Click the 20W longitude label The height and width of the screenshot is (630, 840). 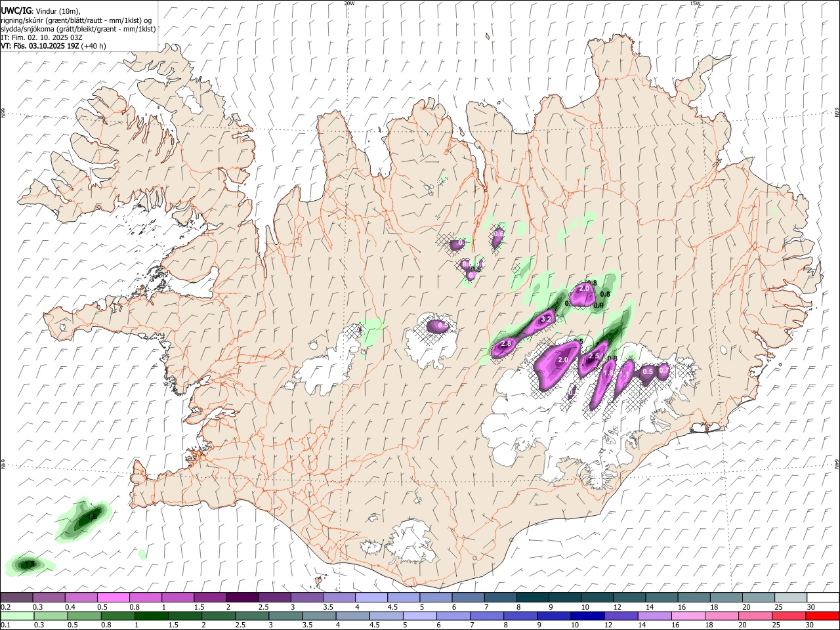point(349,3)
